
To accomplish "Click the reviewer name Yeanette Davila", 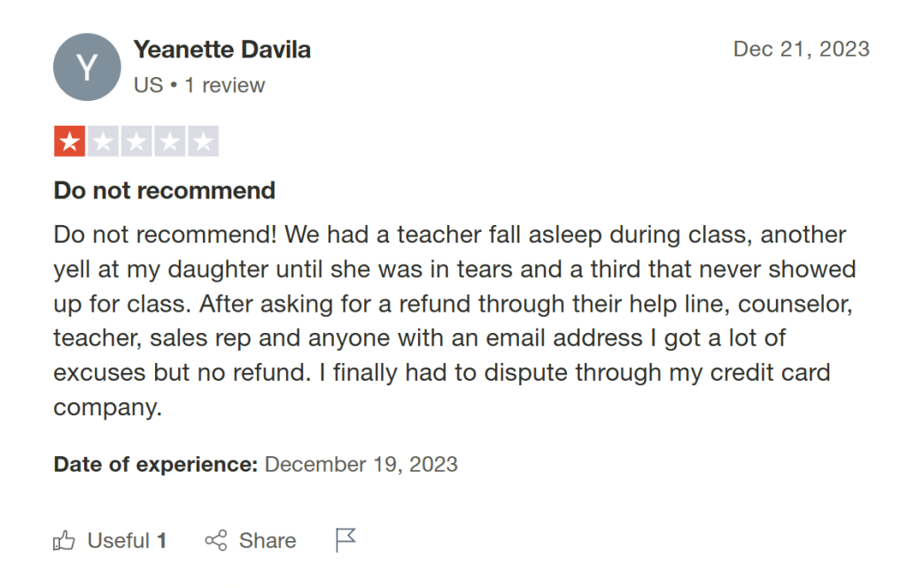I will [x=222, y=50].
